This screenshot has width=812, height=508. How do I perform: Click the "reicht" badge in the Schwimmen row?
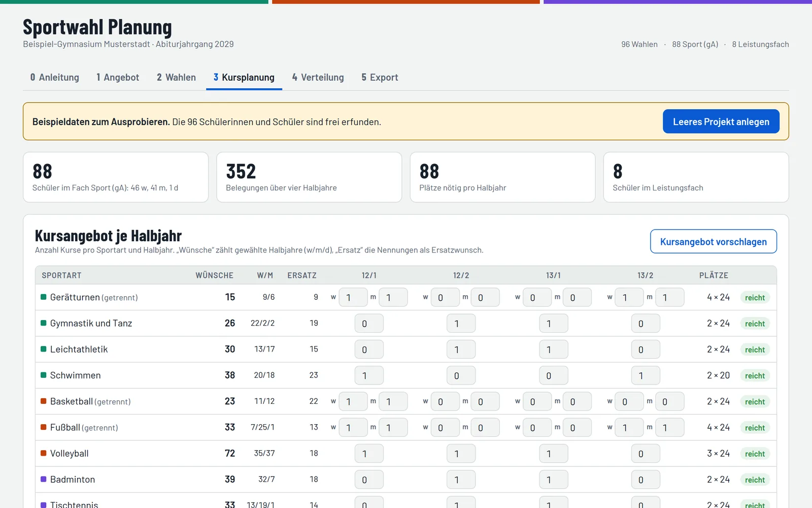(755, 375)
